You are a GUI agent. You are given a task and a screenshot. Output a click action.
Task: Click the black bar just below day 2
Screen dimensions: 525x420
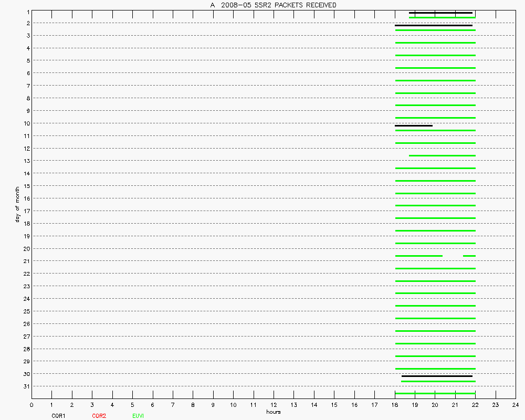(x=434, y=25)
